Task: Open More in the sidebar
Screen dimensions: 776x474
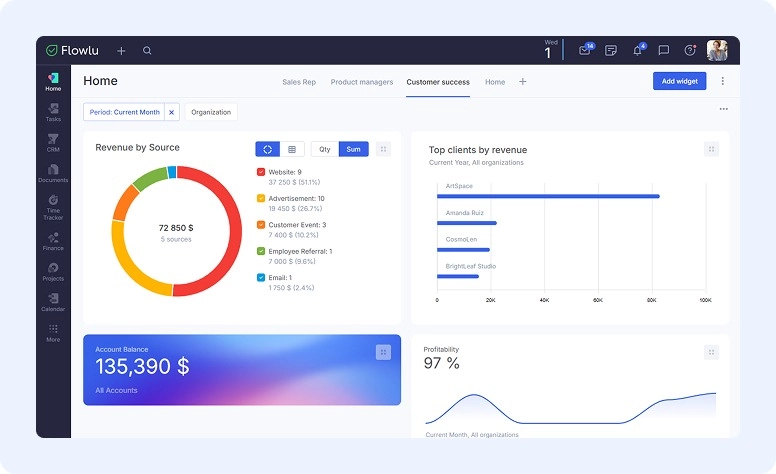Action: (53, 333)
